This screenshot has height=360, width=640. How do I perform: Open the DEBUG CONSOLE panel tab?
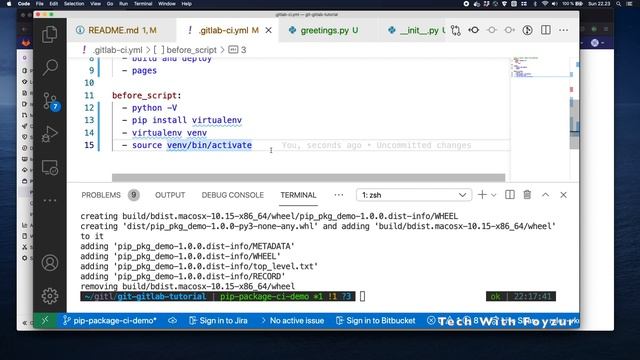(233, 195)
